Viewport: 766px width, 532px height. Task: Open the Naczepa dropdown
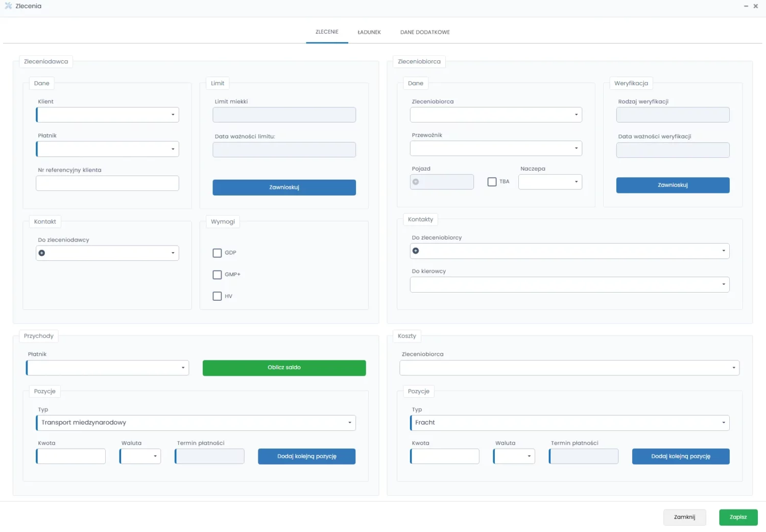click(x=576, y=182)
